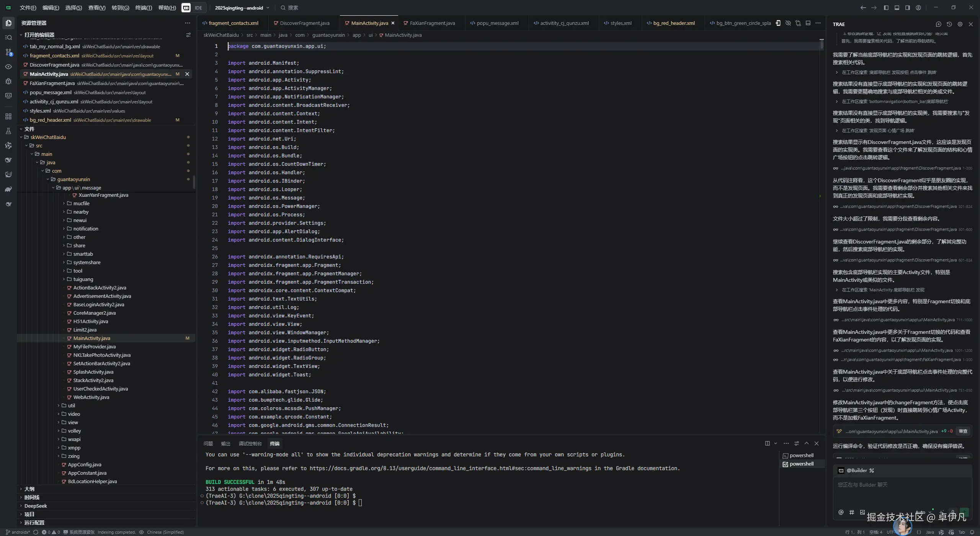The image size is (980, 536).
Task: Switch to the 输出 output panel tab
Action: coord(225,443)
